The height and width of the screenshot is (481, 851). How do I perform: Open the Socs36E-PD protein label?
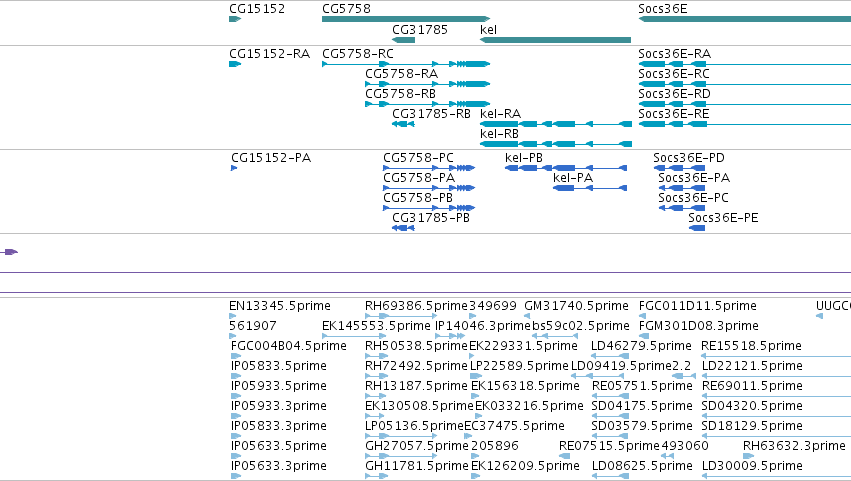(689, 158)
